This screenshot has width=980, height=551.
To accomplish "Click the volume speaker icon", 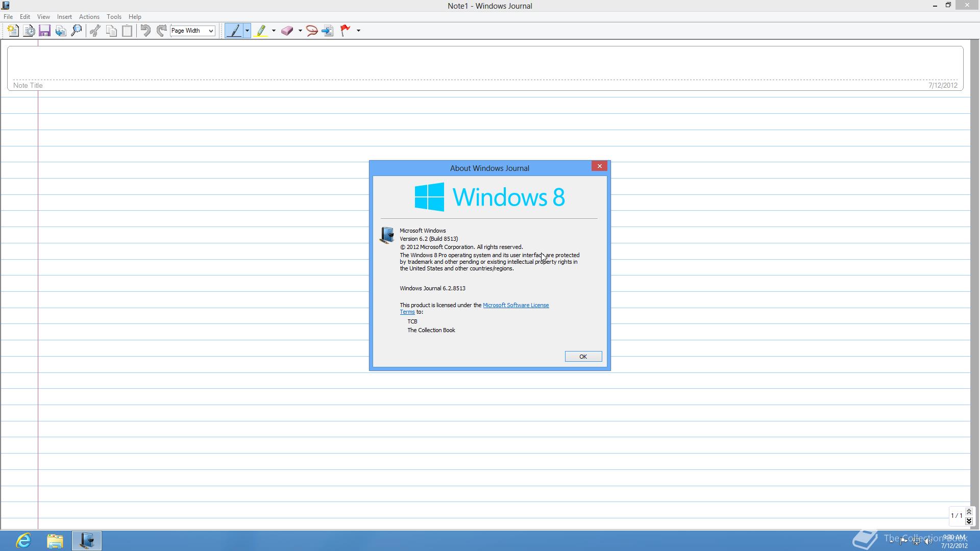I will (x=928, y=541).
